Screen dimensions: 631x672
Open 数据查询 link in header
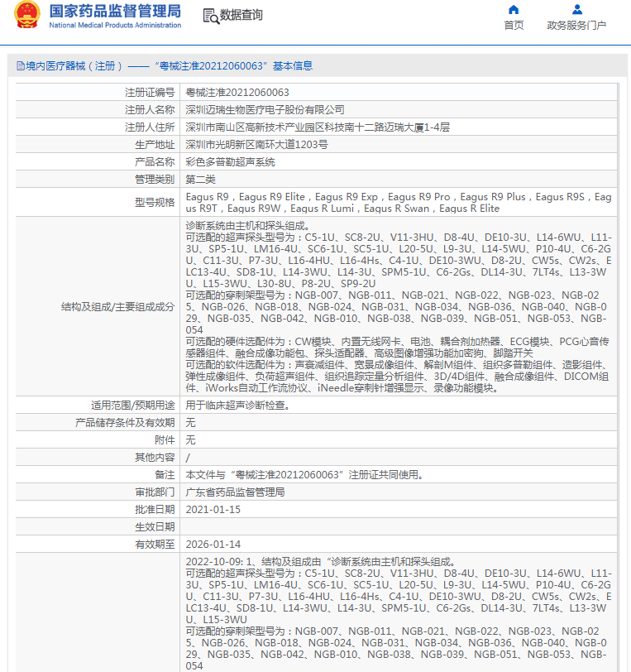[241, 16]
